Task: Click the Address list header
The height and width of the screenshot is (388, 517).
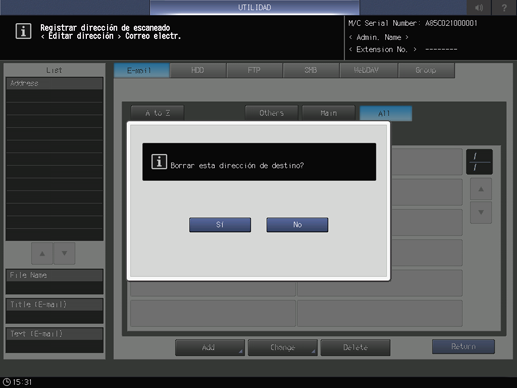Action: [x=54, y=83]
